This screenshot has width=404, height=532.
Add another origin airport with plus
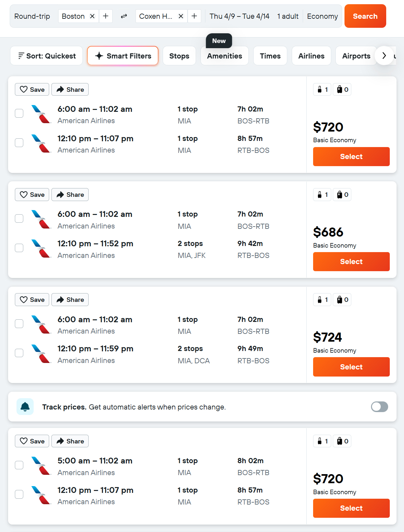pos(106,16)
